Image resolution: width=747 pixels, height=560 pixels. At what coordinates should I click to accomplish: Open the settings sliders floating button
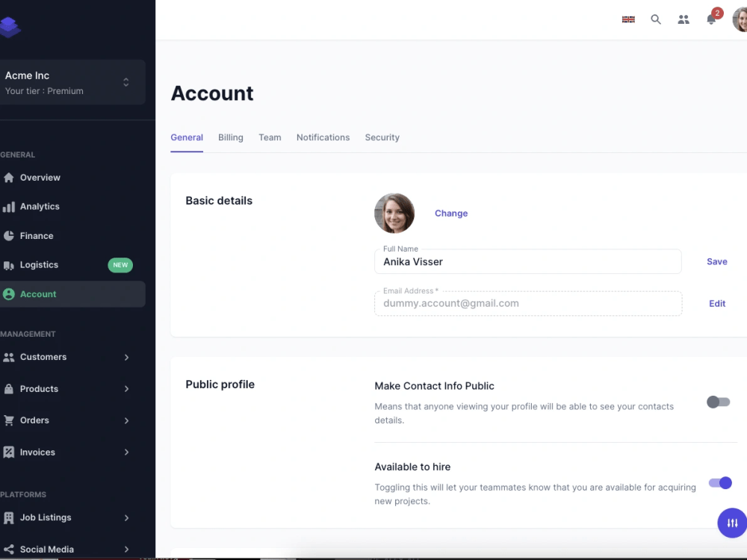732,523
